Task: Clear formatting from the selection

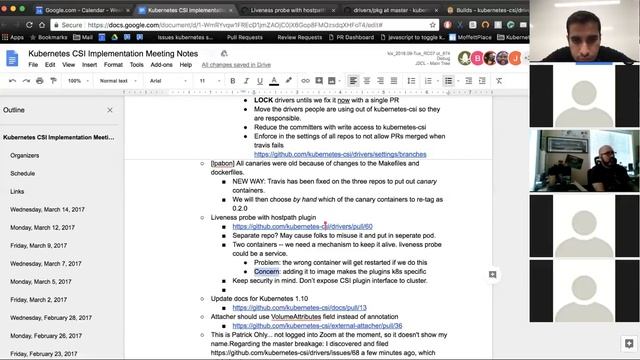Action: (499, 81)
